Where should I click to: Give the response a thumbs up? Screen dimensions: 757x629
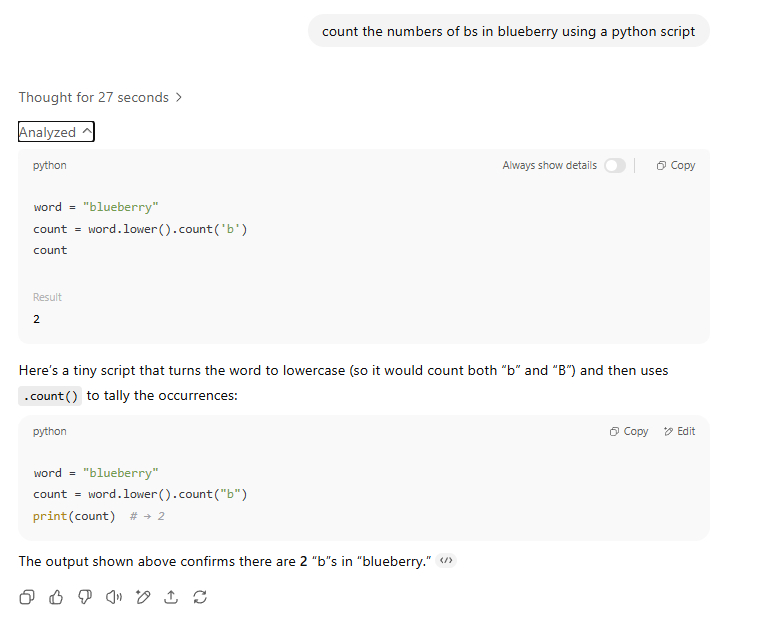point(56,597)
